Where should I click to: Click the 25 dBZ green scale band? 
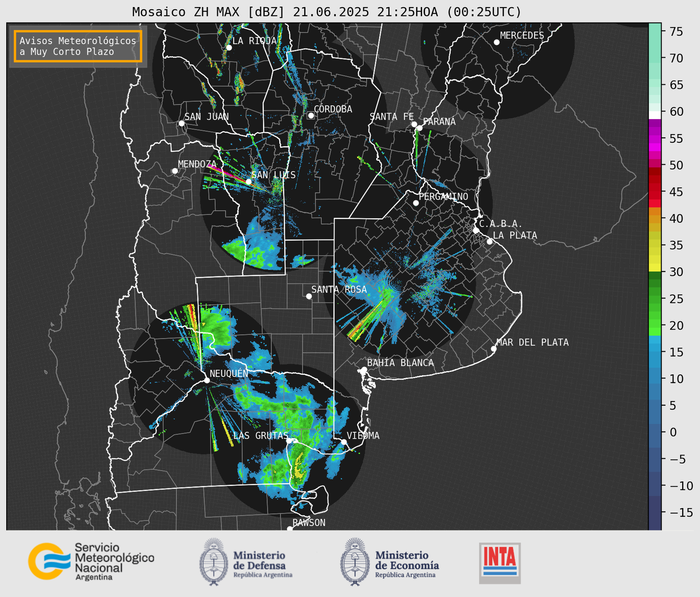point(655,298)
